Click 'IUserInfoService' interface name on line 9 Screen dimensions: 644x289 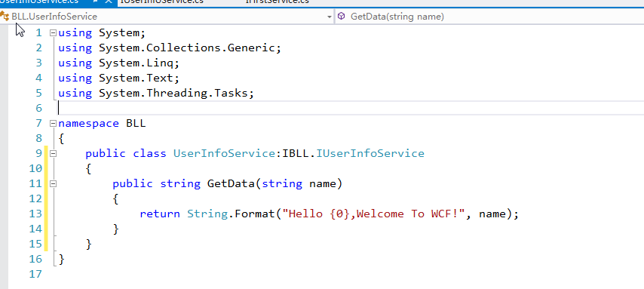(370, 154)
